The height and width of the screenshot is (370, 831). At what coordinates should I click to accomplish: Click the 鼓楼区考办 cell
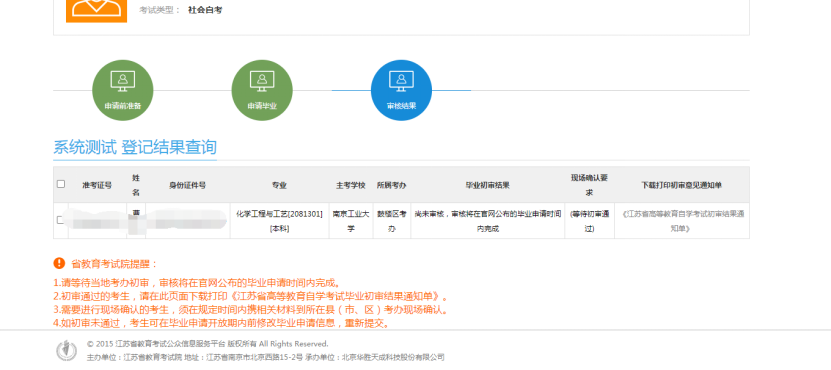pyautogui.click(x=391, y=221)
